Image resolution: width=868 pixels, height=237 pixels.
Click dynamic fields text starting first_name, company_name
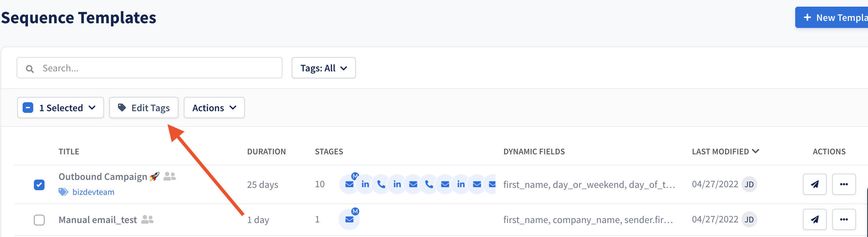(x=588, y=220)
